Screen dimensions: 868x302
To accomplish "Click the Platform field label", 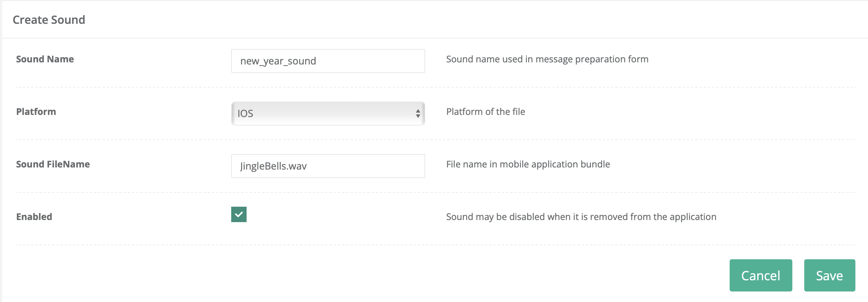I will coord(36,112).
